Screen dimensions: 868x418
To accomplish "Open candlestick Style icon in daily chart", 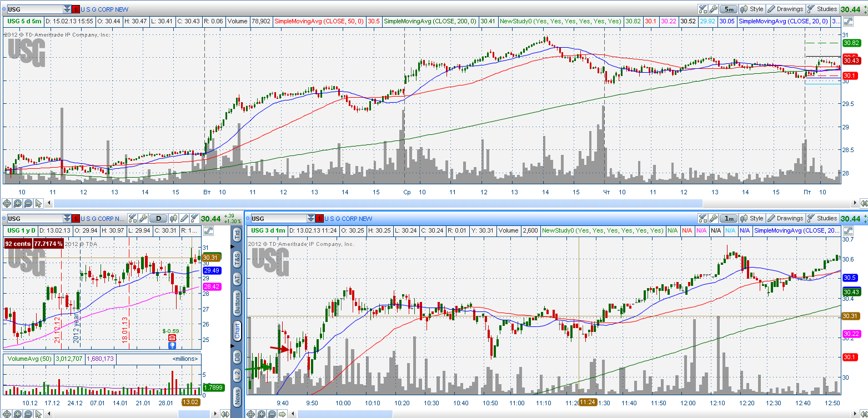I will 173,219.
